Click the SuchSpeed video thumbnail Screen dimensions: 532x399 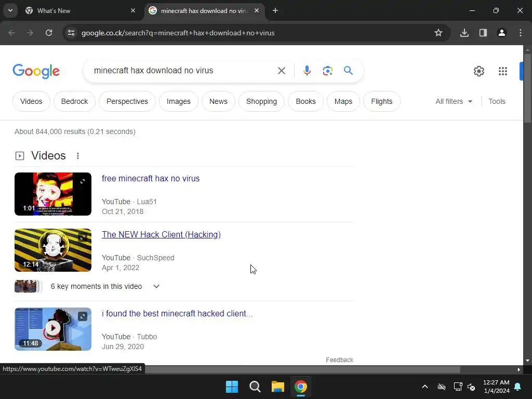[53, 250]
